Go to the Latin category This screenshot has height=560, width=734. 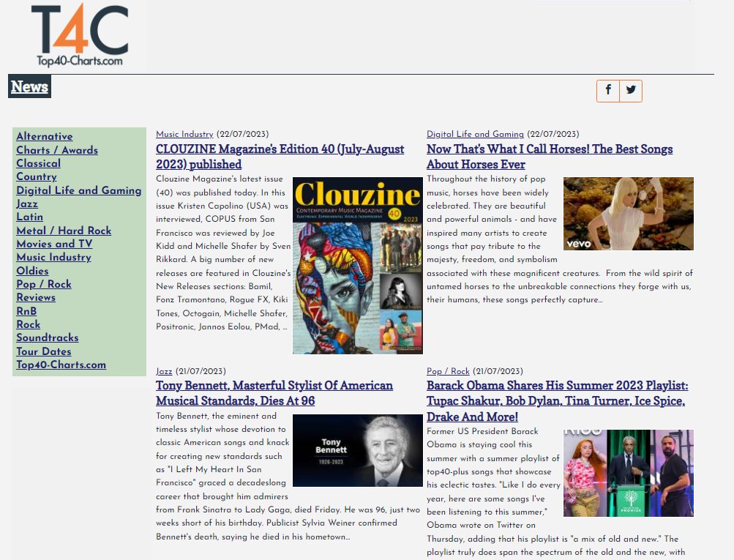pyautogui.click(x=29, y=217)
